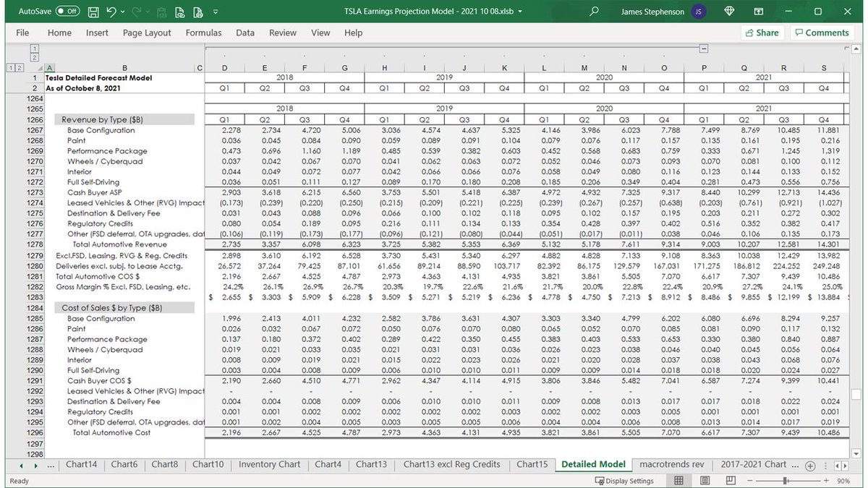
Task: Select column S header
Action: (824, 67)
